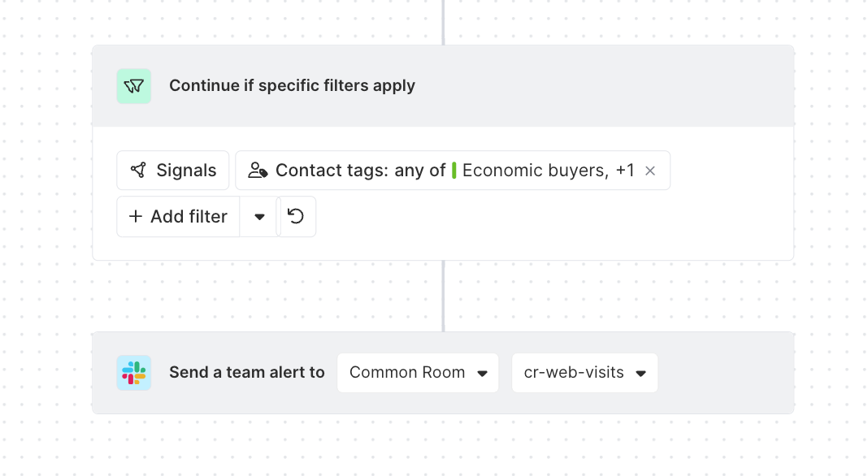Click the Slack logo icon

click(x=134, y=373)
